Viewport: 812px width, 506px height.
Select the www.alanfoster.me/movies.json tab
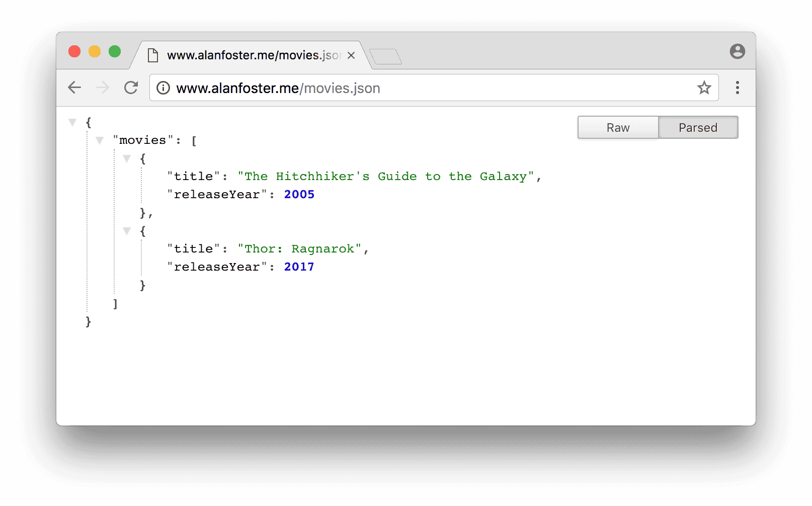[252, 55]
